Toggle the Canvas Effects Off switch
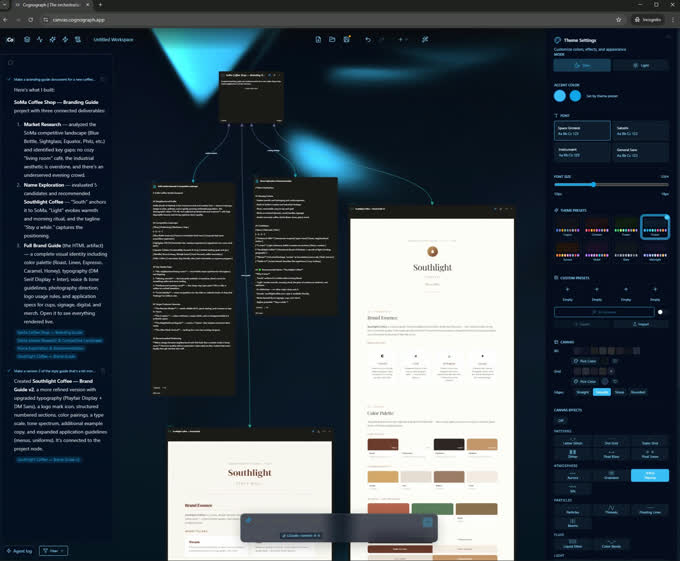Image resolution: width=680 pixels, height=561 pixels. coord(561,421)
